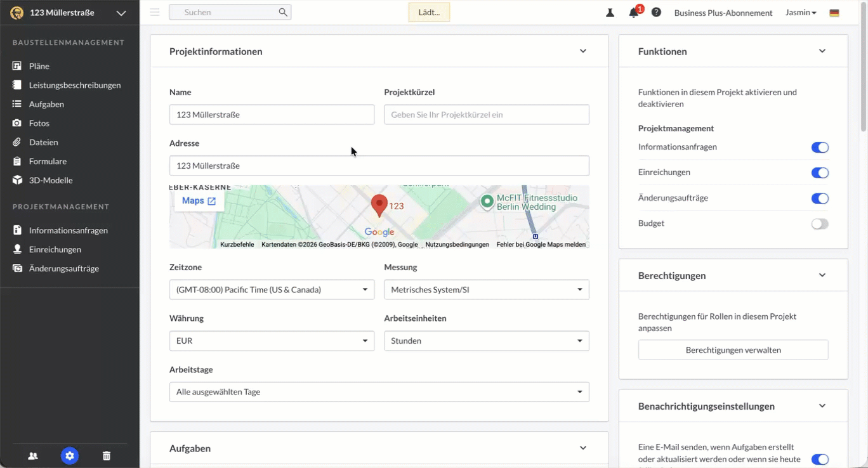Turn off the Änderungsaufträge toggle
This screenshot has width=868, height=468.
[x=820, y=198]
